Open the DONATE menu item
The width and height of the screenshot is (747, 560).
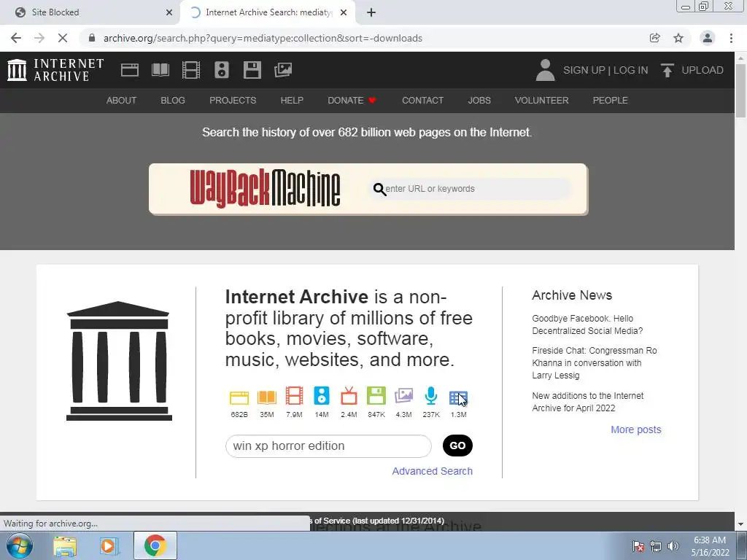(352, 101)
